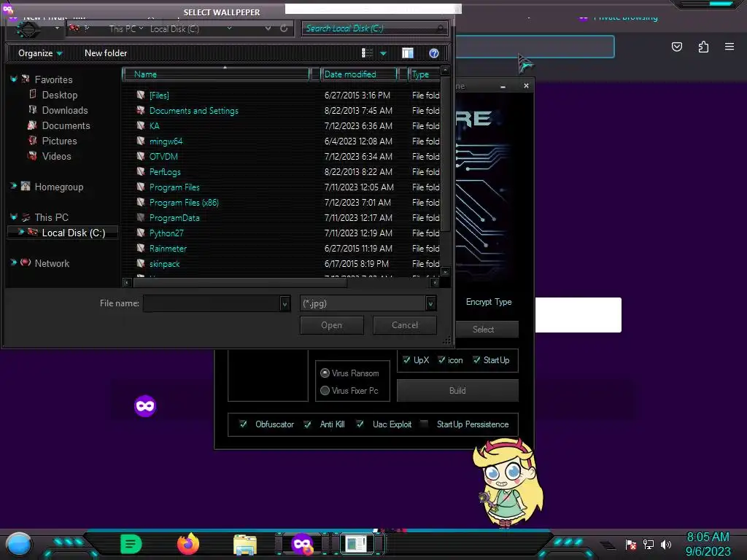Toggle the Anti Kill checkbox

(308, 424)
